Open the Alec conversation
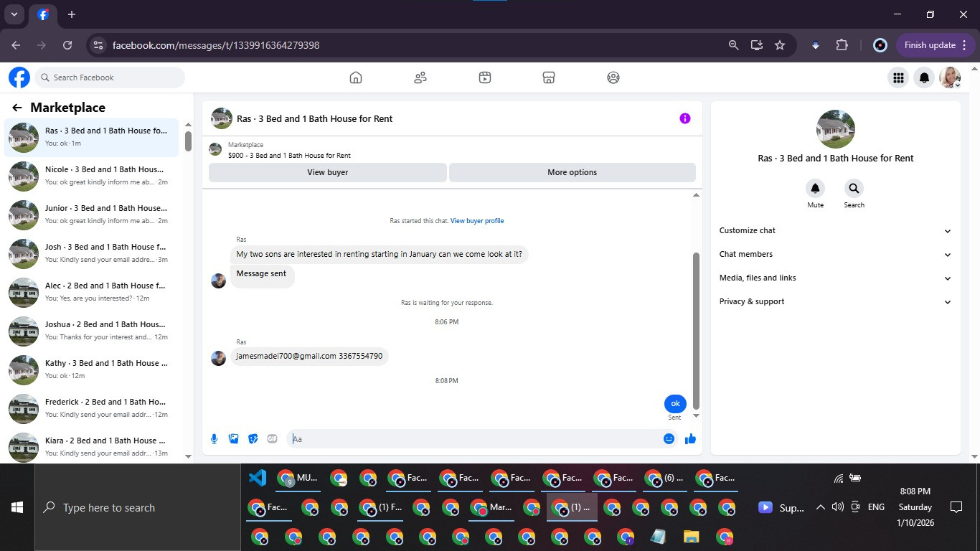980x551 pixels. coord(92,292)
